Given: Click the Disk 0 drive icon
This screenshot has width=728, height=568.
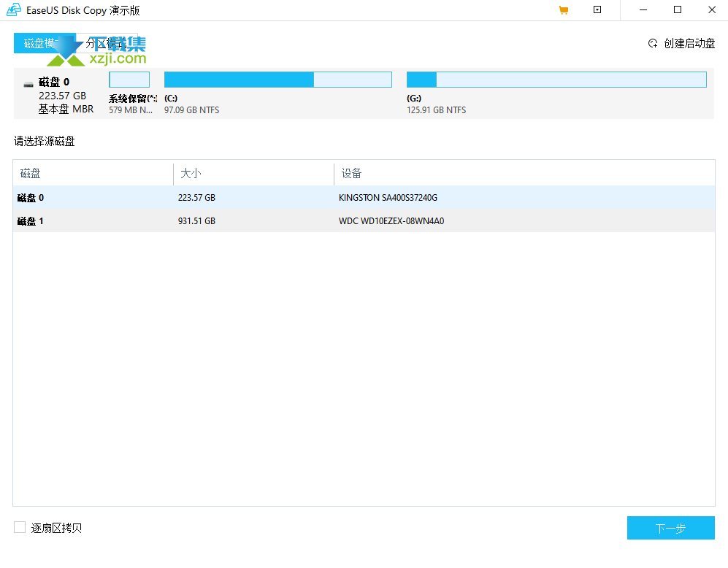Looking at the screenshot, I should 28,85.
